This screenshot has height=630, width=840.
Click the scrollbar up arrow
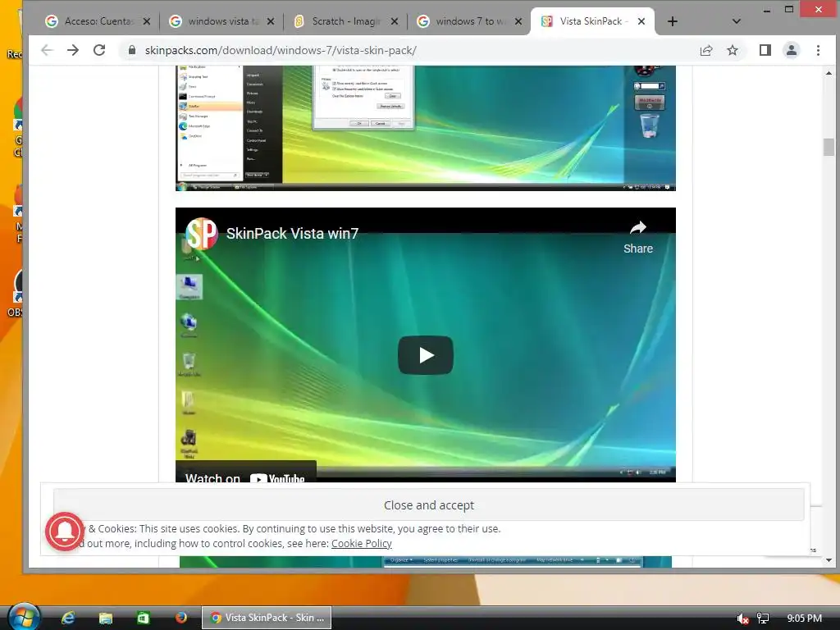[x=829, y=73]
